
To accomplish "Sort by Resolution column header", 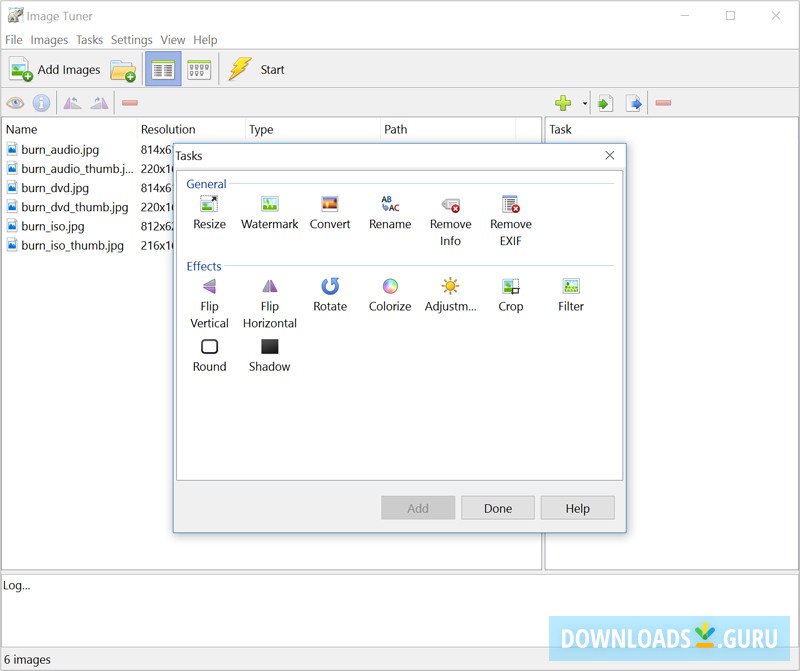I will pyautogui.click(x=191, y=129).
